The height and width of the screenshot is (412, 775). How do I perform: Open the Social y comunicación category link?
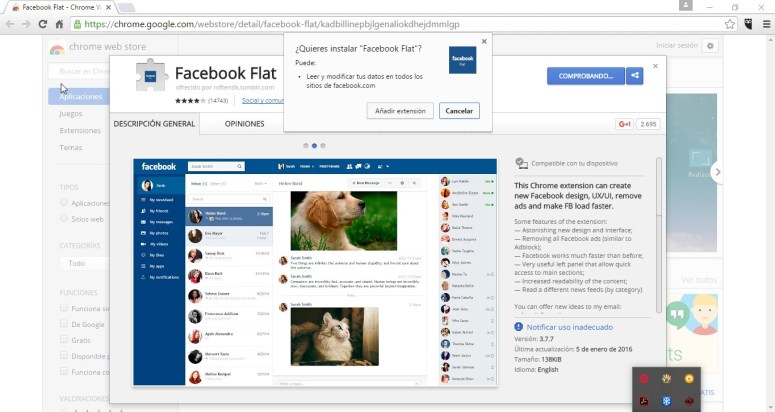pos(262,100)
